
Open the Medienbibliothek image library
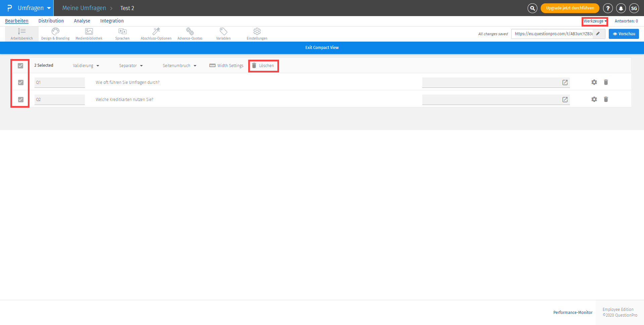point(89,34)
